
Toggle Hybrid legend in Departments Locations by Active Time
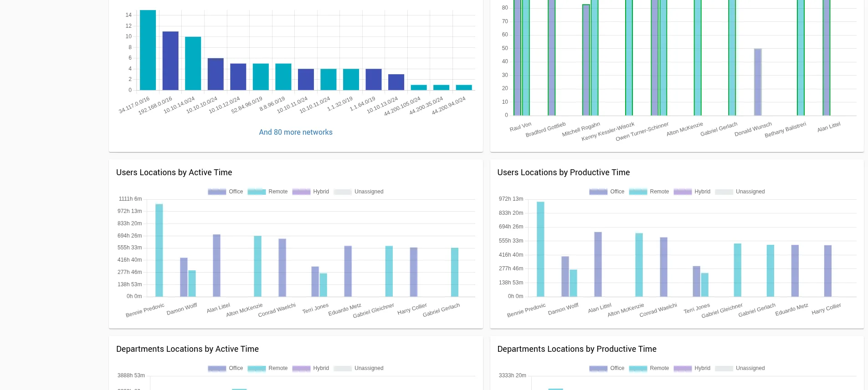tap(310, 368)
